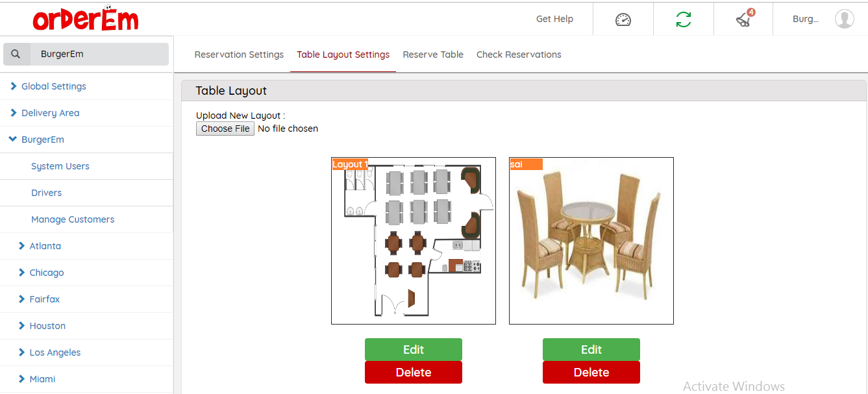Switch to Reservation Settings tab
868x394 pixels.
pyautogui.click(x=239, y=55)
